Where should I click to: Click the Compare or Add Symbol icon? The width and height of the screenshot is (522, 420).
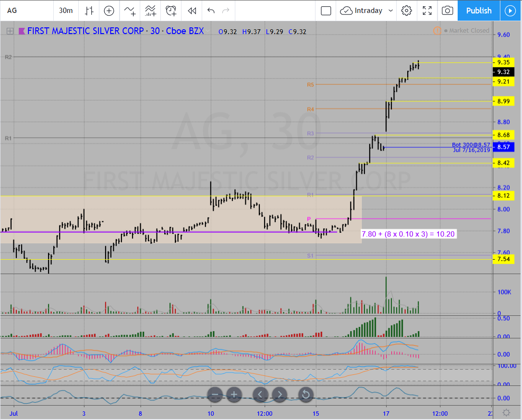(x=109, y=11)
